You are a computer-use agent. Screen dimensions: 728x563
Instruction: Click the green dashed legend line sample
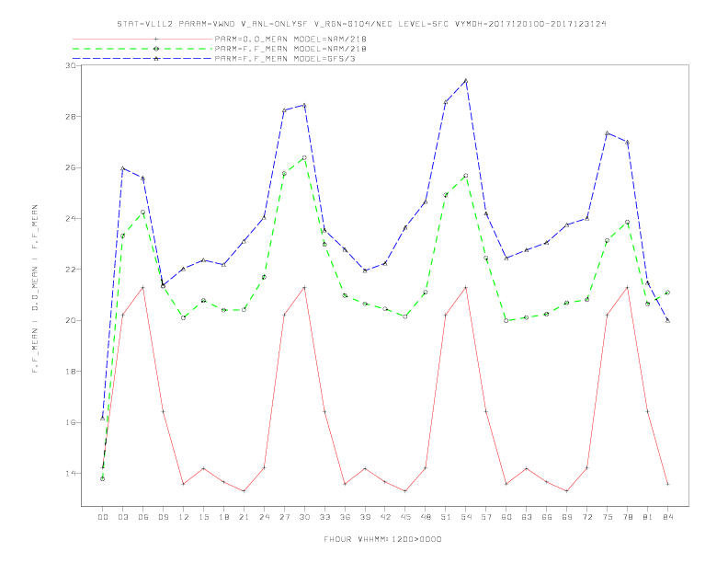(142, 49)
